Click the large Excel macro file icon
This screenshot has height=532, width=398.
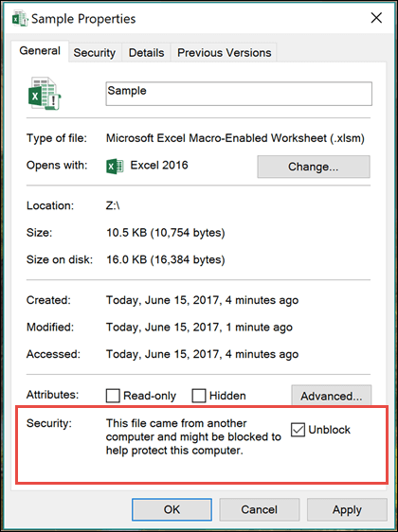click(x=45, y=94)
